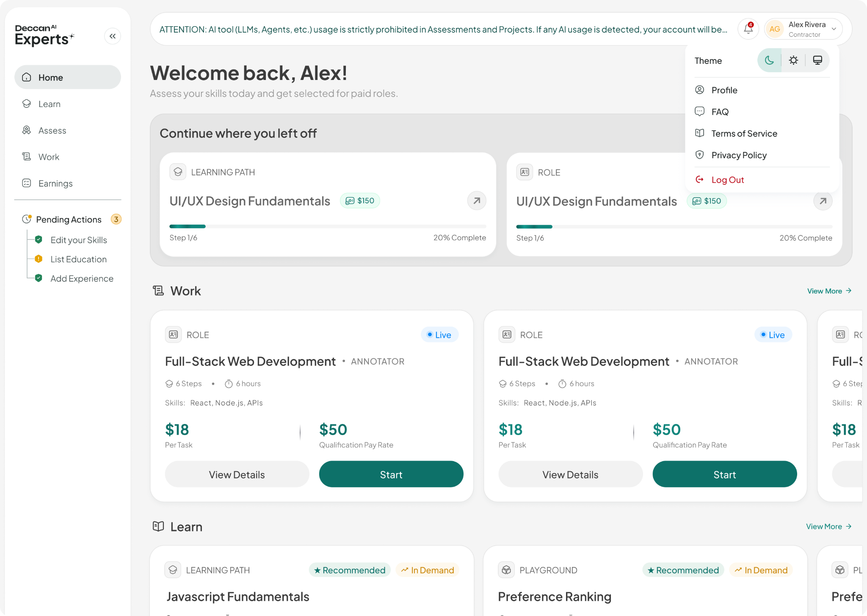This screenshot has height=616, width=867.
Task: Start the first Full-Stack Web Development role
Action: point(391,474)
